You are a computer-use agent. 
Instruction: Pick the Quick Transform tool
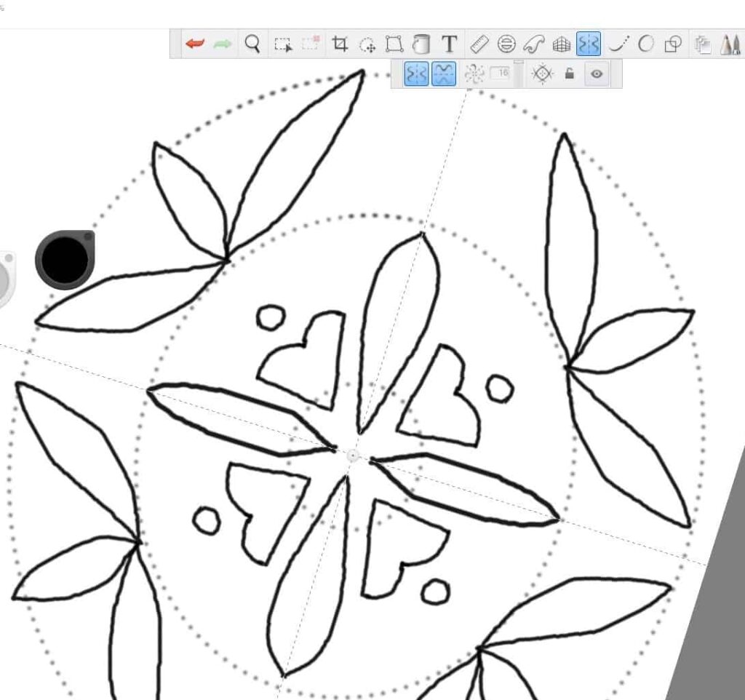pyautogui.click(x=367, y=44)
